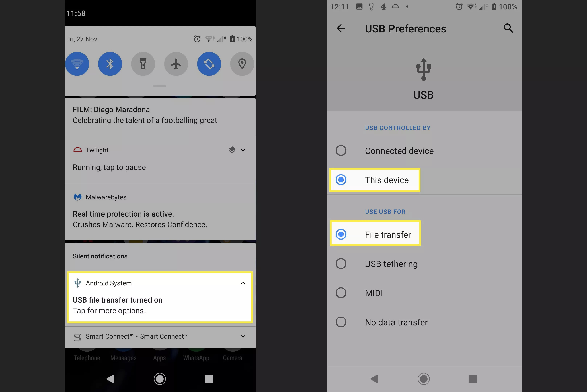Screen dimensions: 587x392
Task: Open USB Preferences search
Action: [508, 28]
